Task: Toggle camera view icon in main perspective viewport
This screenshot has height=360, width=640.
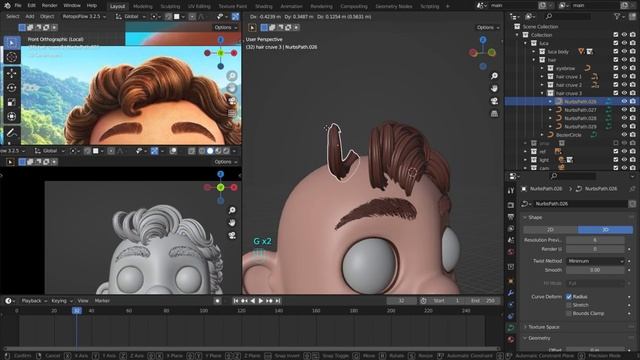Action: [x=494, y=101]
